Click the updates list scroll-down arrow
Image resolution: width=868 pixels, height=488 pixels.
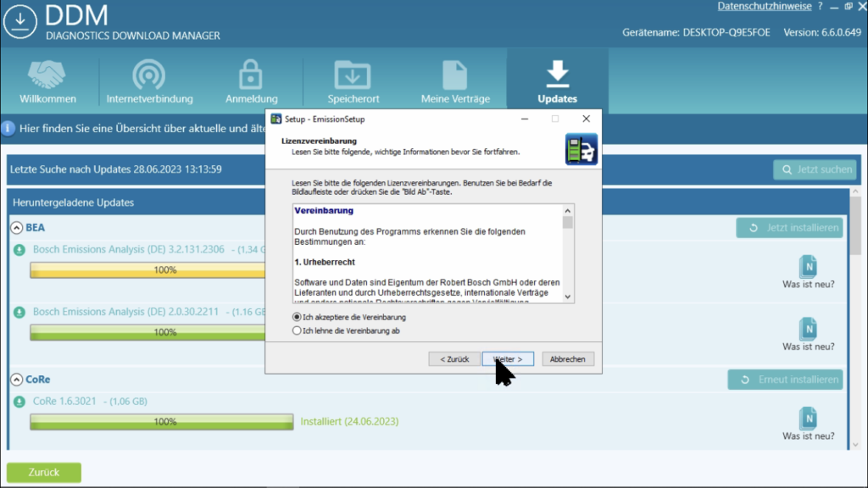click(855, 444)
